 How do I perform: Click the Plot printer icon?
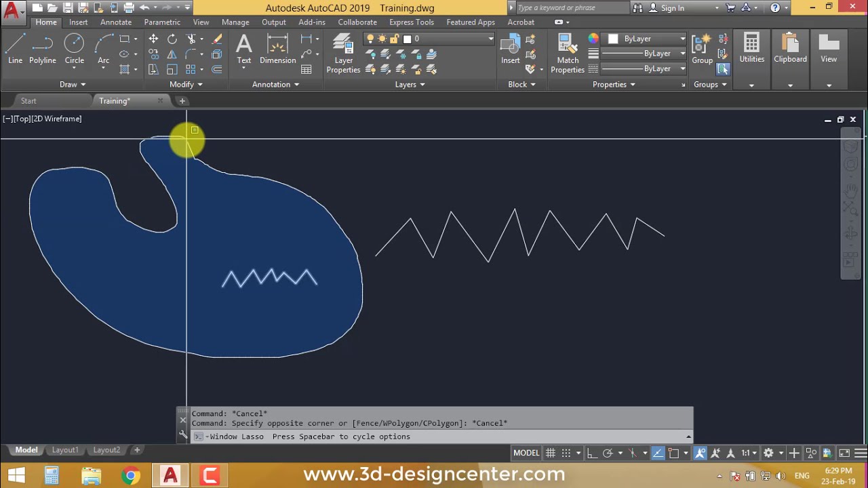[128, 8]
